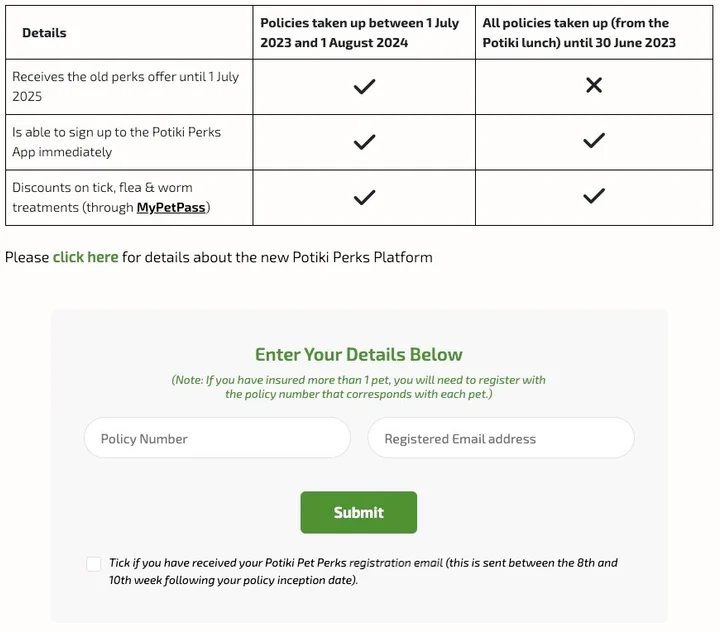This screenshot has width=720, height=632.
Task: Submit the details form
Action: tap(359, 512)
